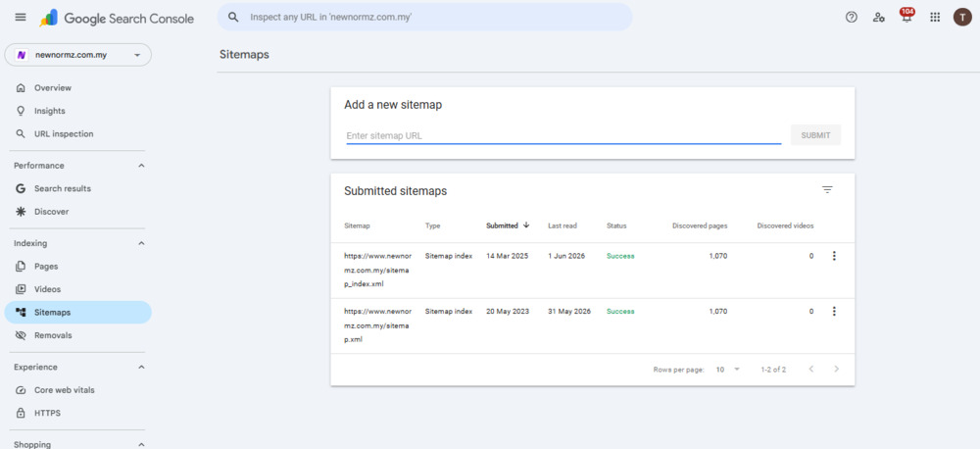
Task: Click the 1 Jun 2026 last read date
Action: pyautogui.click(x=566, y=256)
